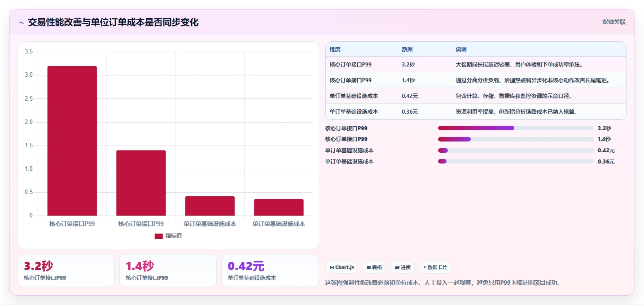Screen dimensions: 644x305
Task: Open the 1.4秒 metric card
Action: point(168,270)
